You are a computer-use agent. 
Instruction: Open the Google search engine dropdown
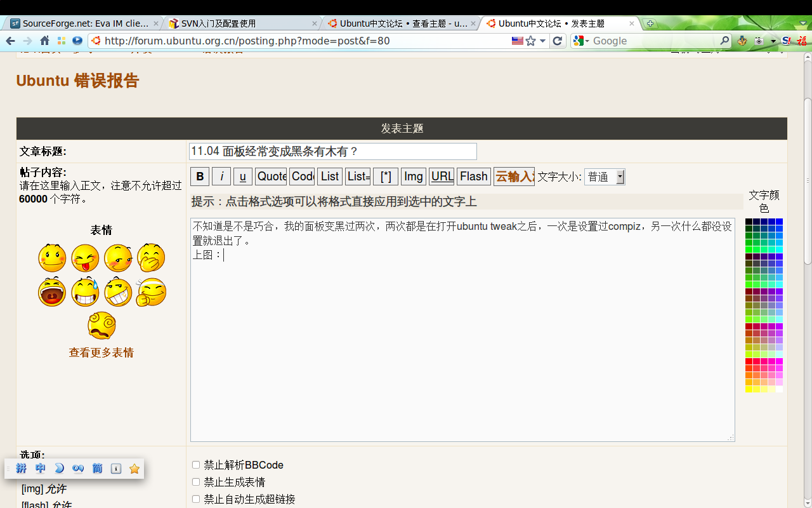tap(581, 41)
